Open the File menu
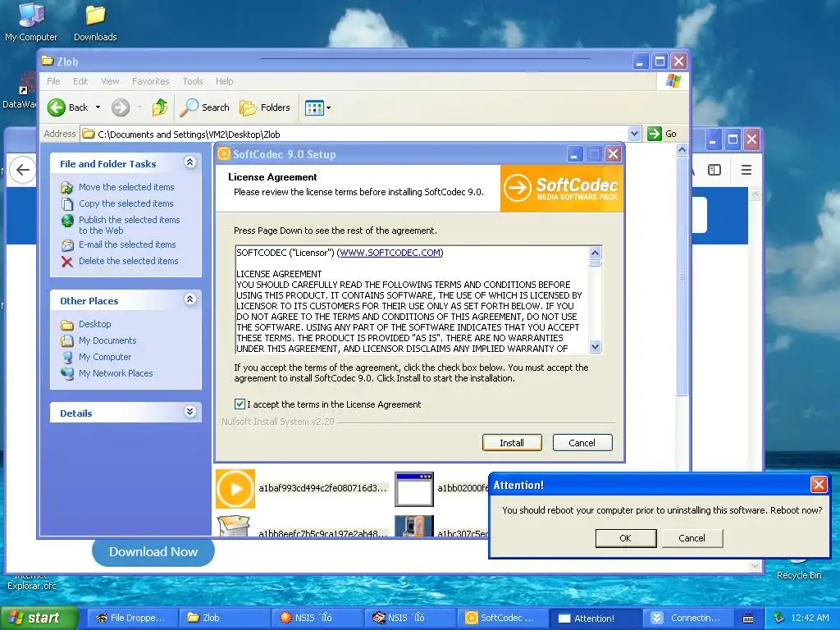Viewport: 840px width, 630px height. click(x=53, y=81)
